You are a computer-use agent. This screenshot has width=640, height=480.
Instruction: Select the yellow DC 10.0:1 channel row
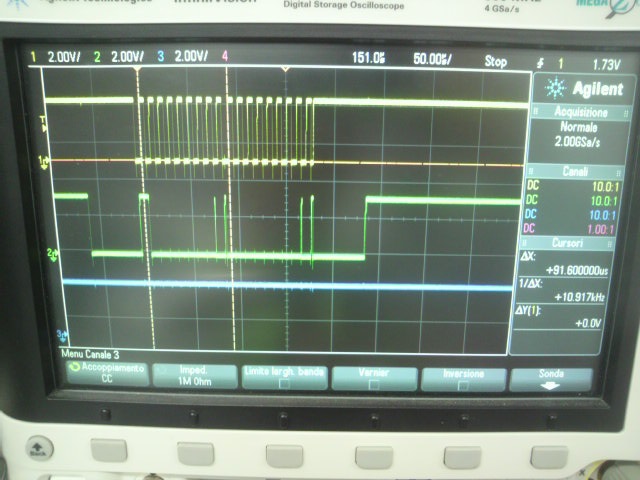(573, 186)
